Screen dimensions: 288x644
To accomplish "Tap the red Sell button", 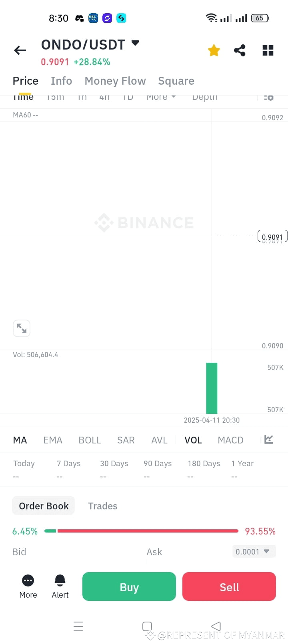I will click(229, 586).
